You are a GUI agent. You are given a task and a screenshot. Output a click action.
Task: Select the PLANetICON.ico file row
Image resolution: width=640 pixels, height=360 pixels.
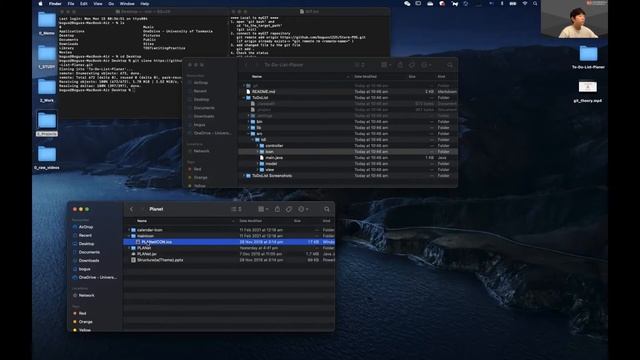(229, 242)
